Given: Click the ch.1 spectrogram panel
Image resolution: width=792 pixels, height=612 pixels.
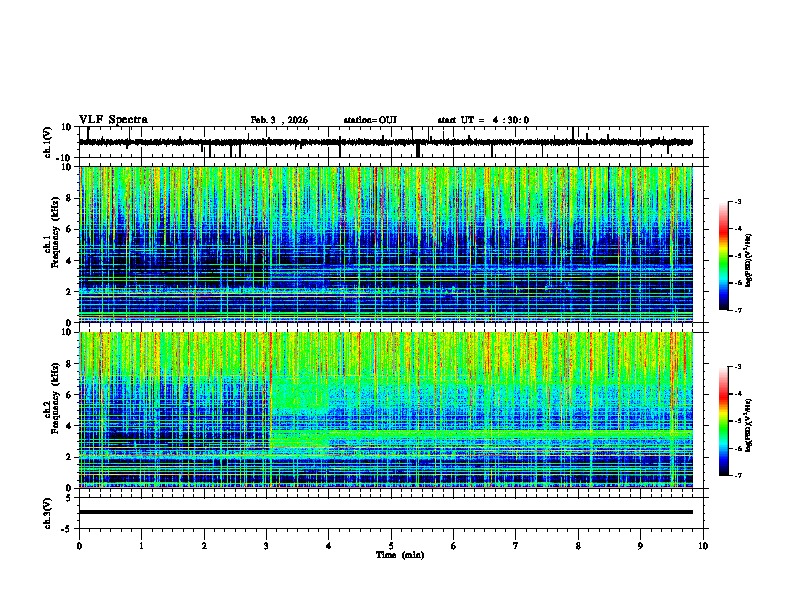Looking at the screenshot, I should click(x=385, y=244).
